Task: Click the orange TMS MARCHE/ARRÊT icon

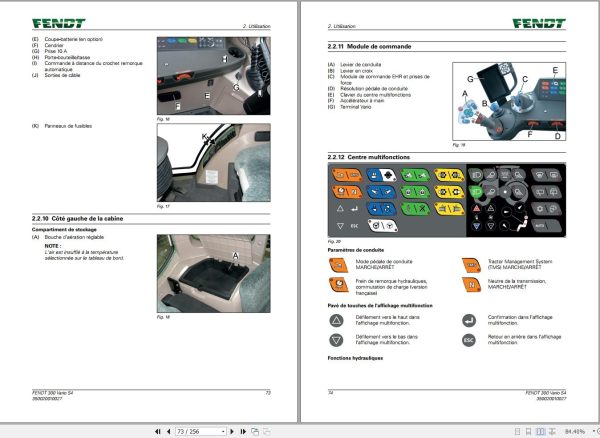Action: click(471, 265)
